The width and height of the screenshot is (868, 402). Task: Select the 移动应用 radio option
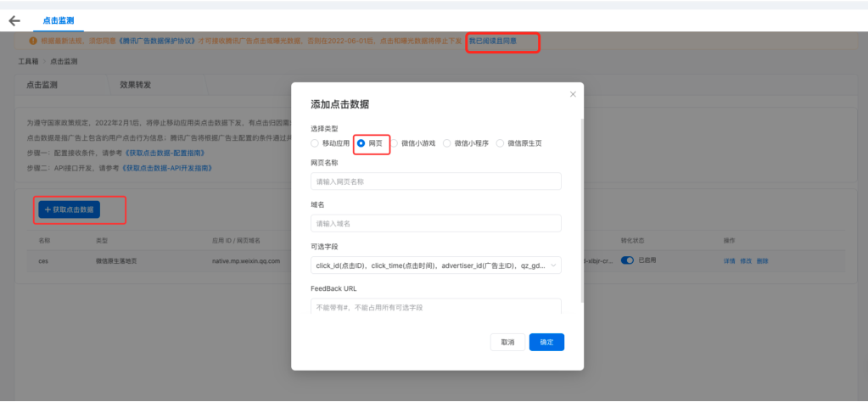pyautogui.click(x=316, y=143)
